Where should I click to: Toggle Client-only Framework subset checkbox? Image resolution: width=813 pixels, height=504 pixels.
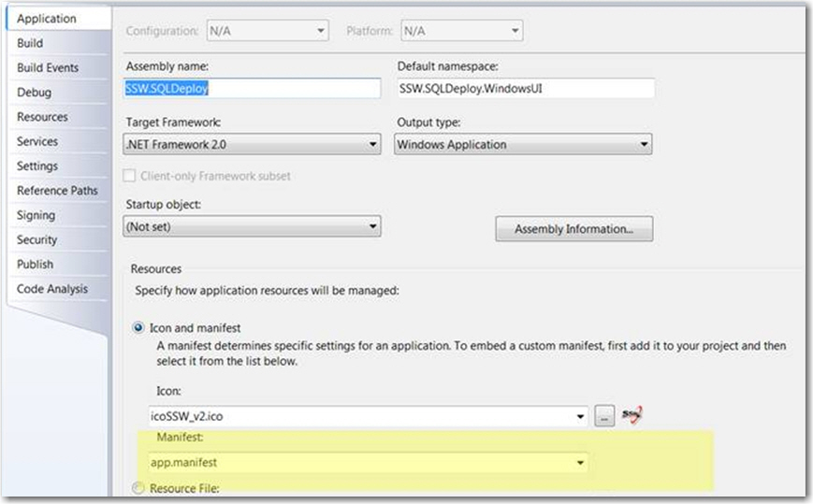(x=132, y=176)
